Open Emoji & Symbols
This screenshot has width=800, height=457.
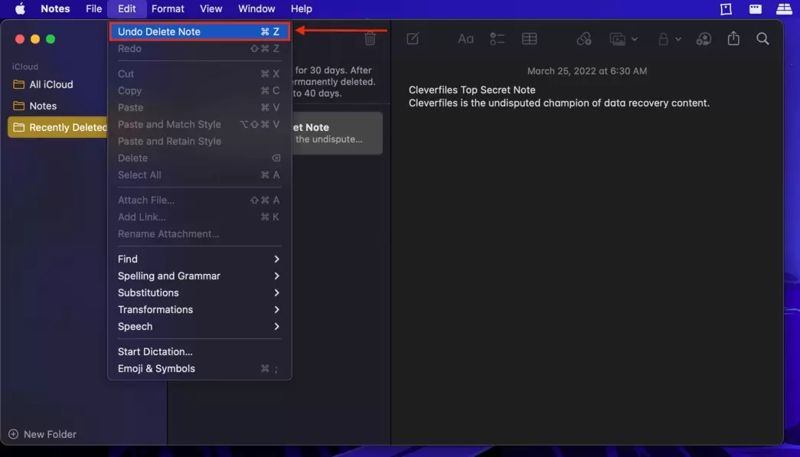[199, 368]
